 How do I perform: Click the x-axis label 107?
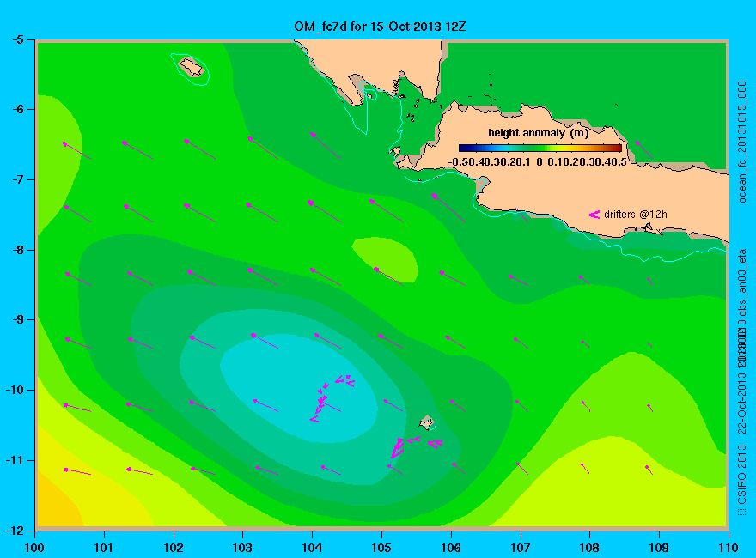pyautogui.click(x=521, y=548)
